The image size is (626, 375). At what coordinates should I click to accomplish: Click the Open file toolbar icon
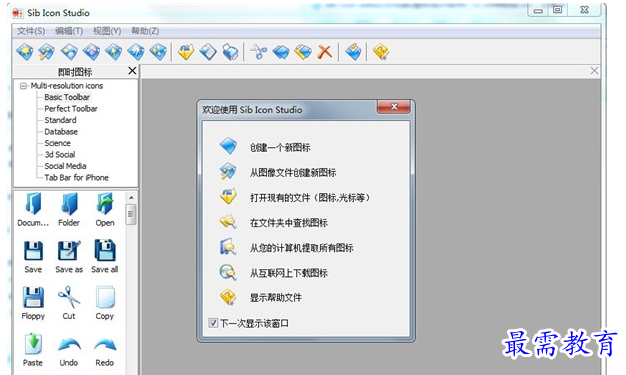coord(186,52)
